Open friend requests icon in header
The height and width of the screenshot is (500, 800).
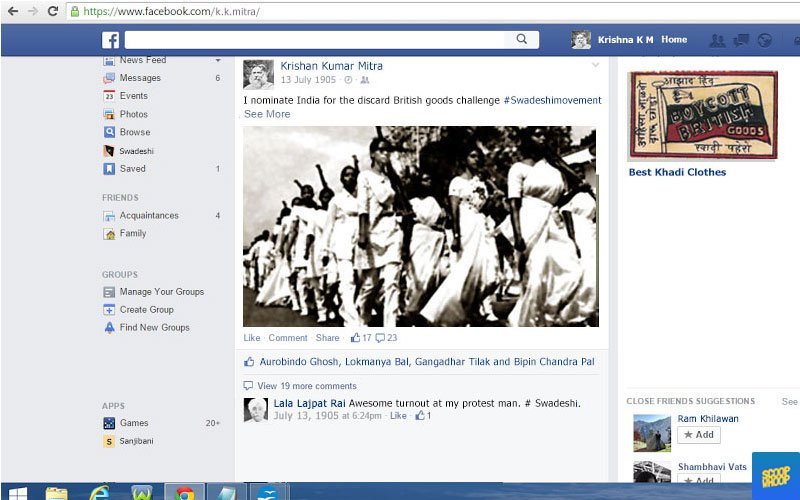point(717,40)
